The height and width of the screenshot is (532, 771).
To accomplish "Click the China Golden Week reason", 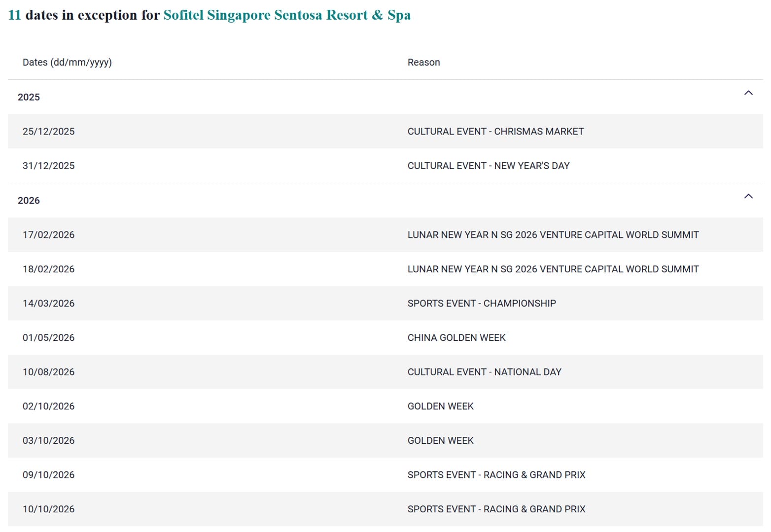I will (456, 338).
